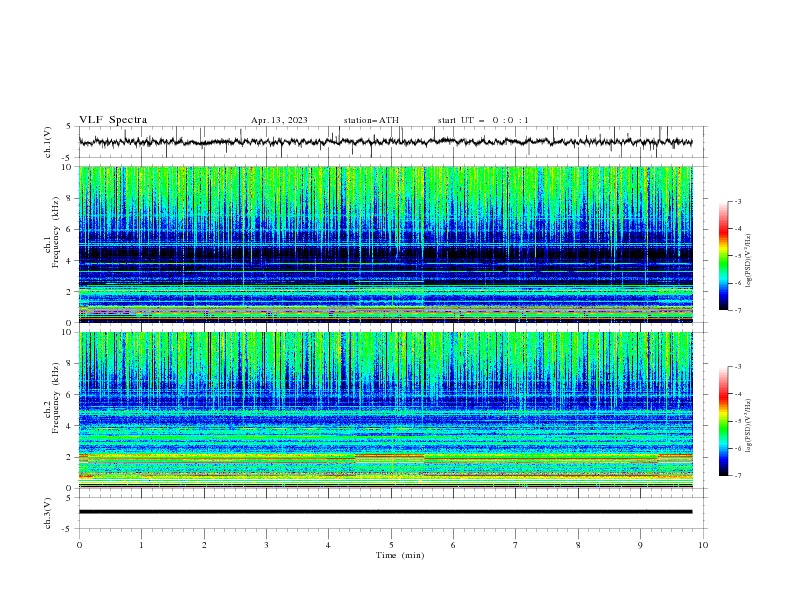Click the 'VLF Spectra' title text

tap(113, 120)
